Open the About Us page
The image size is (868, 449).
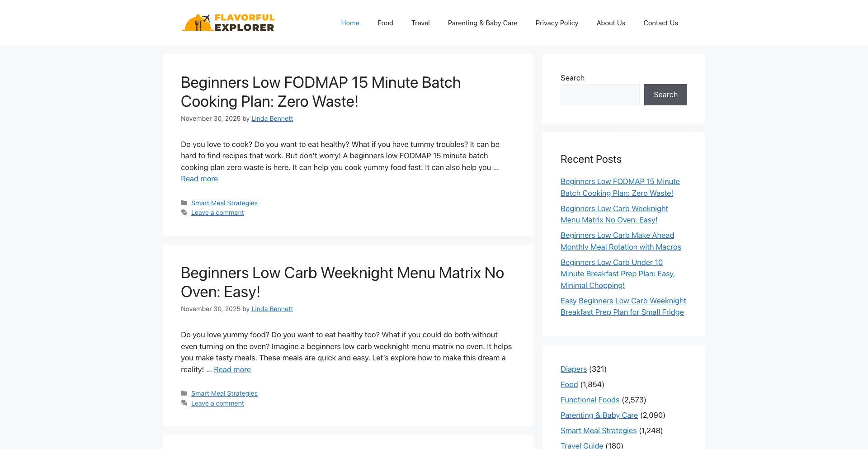point(610,23)
